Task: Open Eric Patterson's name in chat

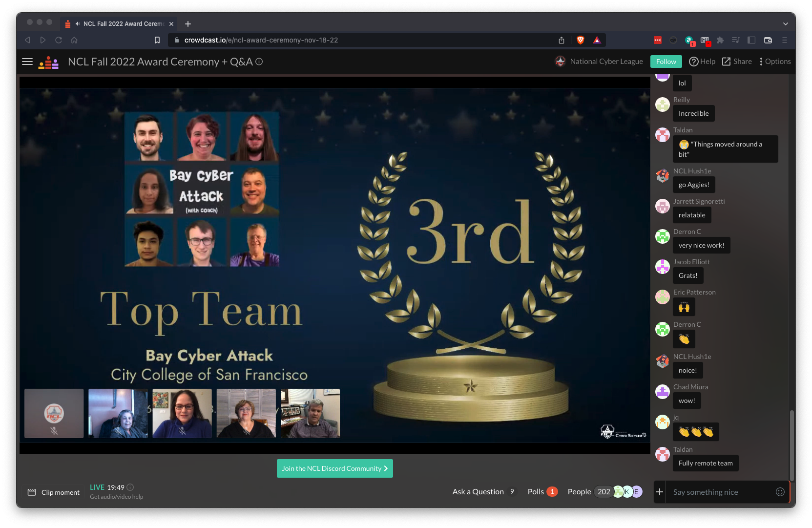Action: pos(694,292)
